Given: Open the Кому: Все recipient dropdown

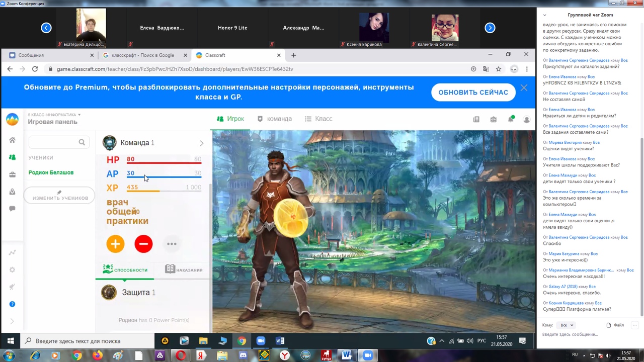Looking at the screenshot, I should tap(567, 325).
